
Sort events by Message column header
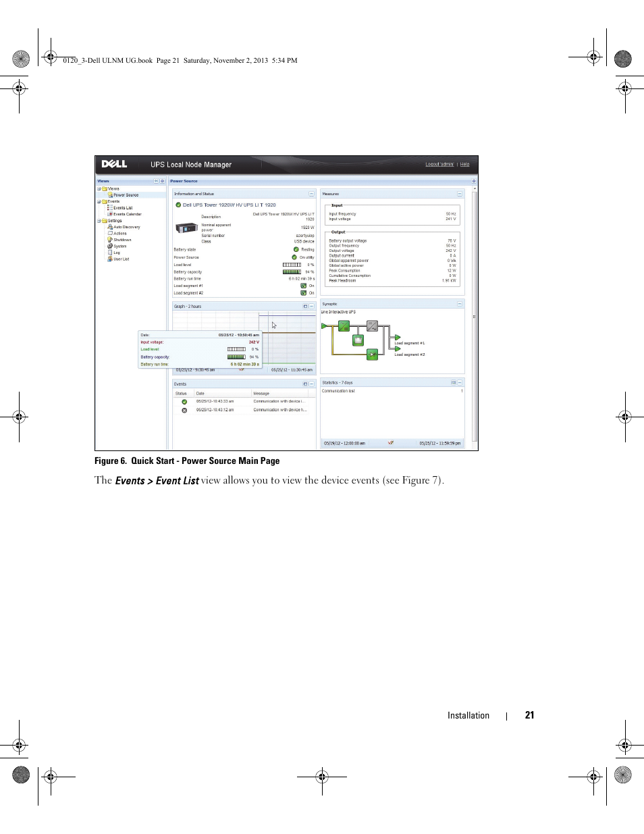click(x=279, y=393)
